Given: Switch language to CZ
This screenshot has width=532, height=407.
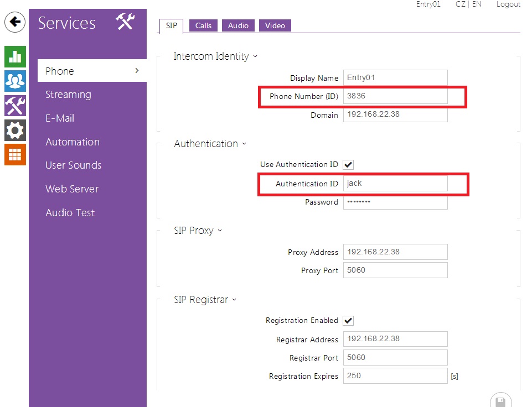Looking at the screenshot, I should 460,4.
